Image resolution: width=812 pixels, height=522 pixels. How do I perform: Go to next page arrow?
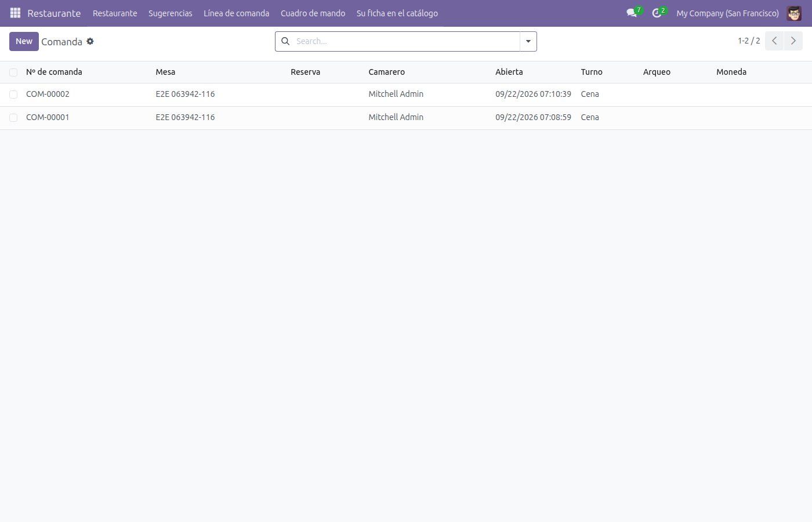click(x=793, y=41)
